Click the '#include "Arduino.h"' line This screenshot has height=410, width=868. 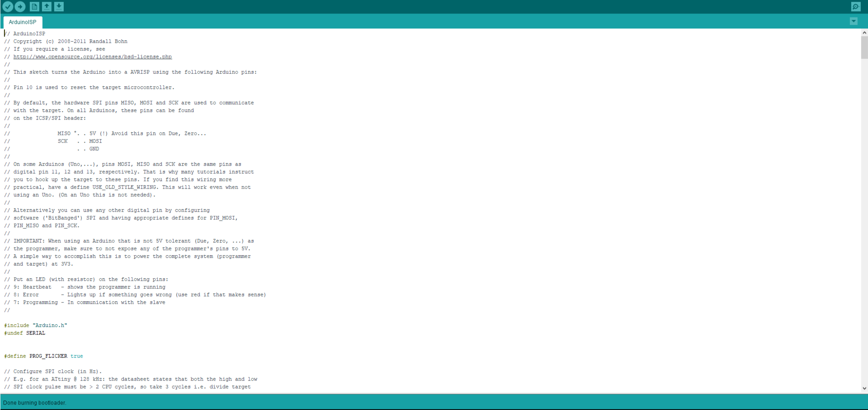point(36,326)
